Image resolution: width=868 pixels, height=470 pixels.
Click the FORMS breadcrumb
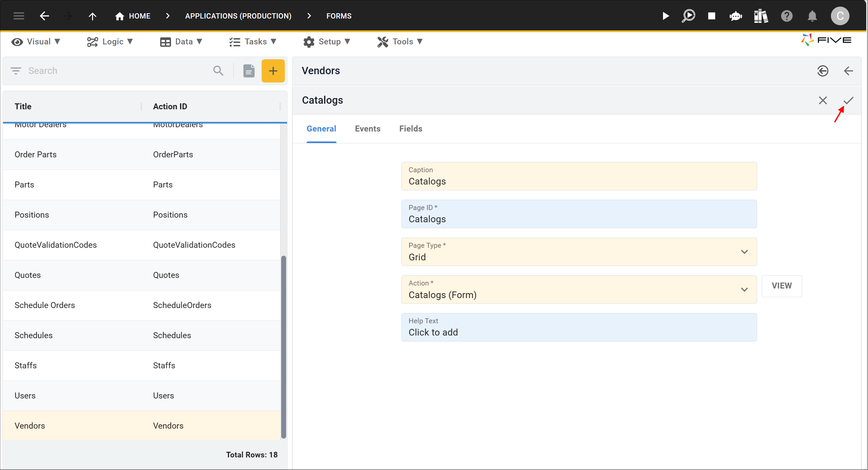tap(339, 16)
